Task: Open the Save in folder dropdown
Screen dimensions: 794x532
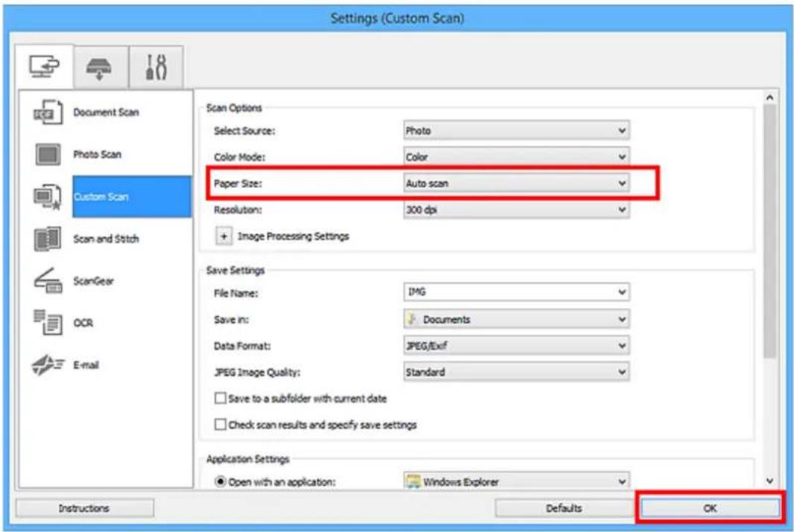Action: 516,320
